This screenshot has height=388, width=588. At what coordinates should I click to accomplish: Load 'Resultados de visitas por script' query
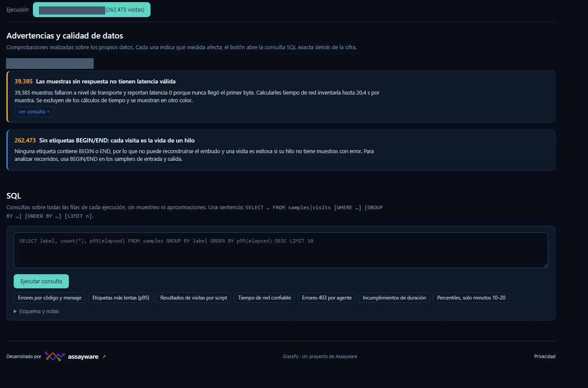click(194, 298)
